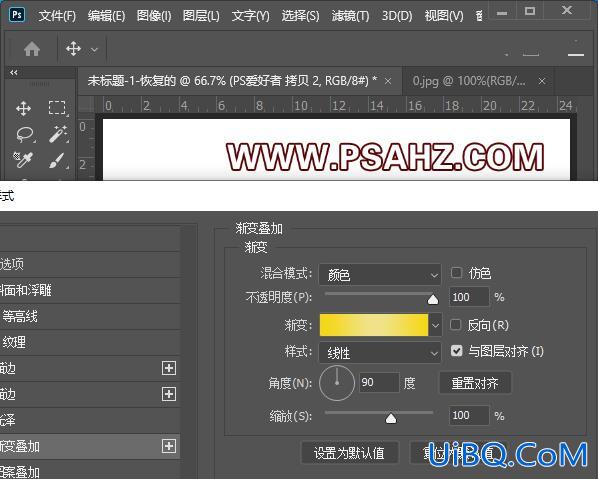Select the Eyedropper tool
The width and height of the screenshot is (598, 479).
(x=24, y=160)
